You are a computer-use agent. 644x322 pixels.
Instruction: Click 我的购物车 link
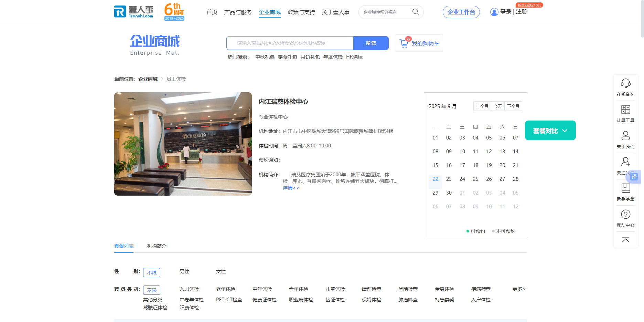tap(426, 43)
